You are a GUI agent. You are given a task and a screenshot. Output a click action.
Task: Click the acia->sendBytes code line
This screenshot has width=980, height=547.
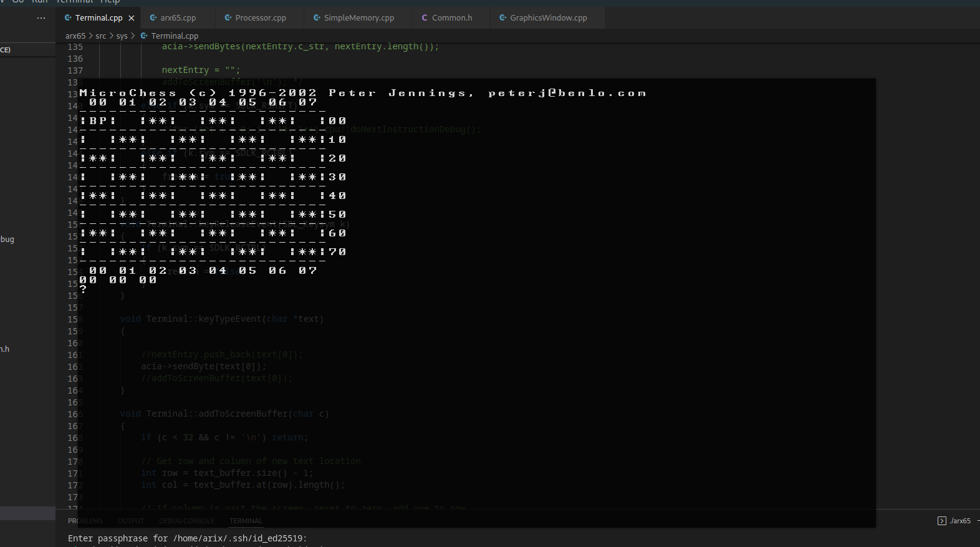click(x=300, y=47)
